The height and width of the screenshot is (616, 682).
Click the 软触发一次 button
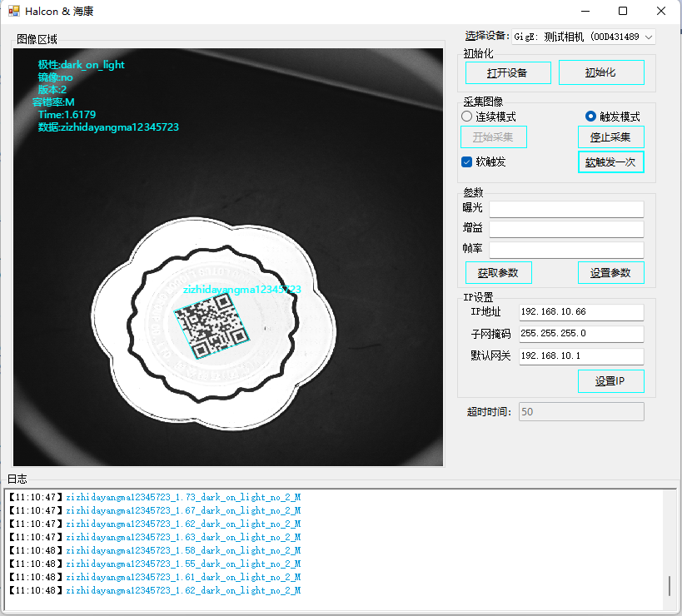(610, 162)
